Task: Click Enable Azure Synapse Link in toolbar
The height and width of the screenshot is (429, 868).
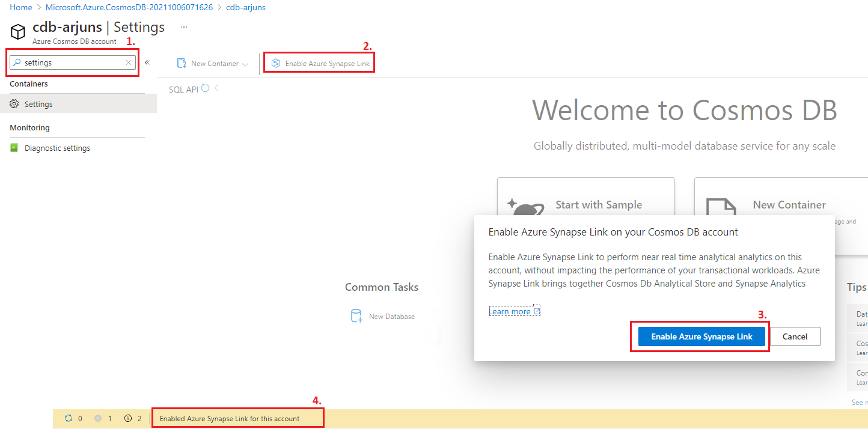Action: click(x=320, y=64)
